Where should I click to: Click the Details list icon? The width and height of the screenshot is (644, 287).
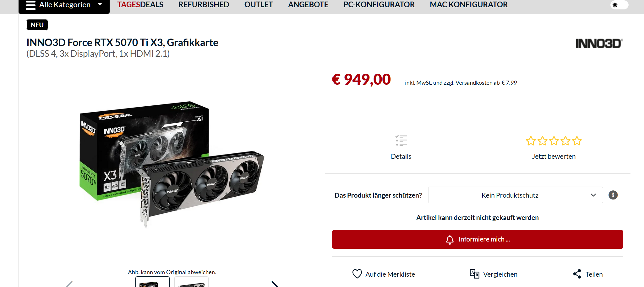click(401, 141)
